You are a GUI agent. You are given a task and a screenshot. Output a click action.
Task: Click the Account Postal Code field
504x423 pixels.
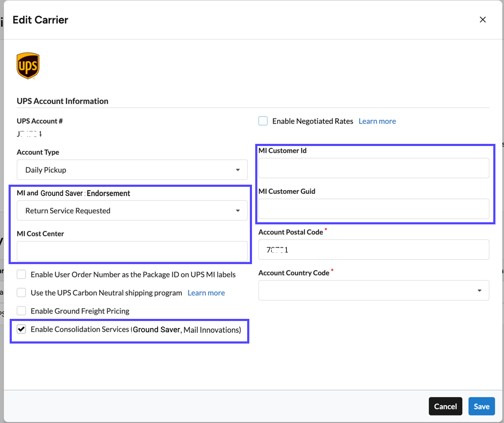374,250
